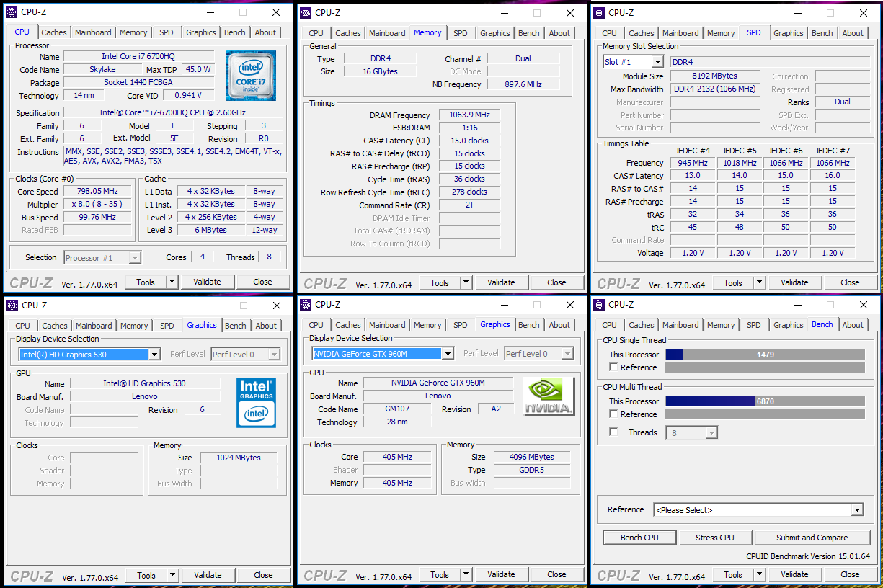The image size is (883, 588).
Task: Click the NVIDIA logo image
Action: pos(549,396)
